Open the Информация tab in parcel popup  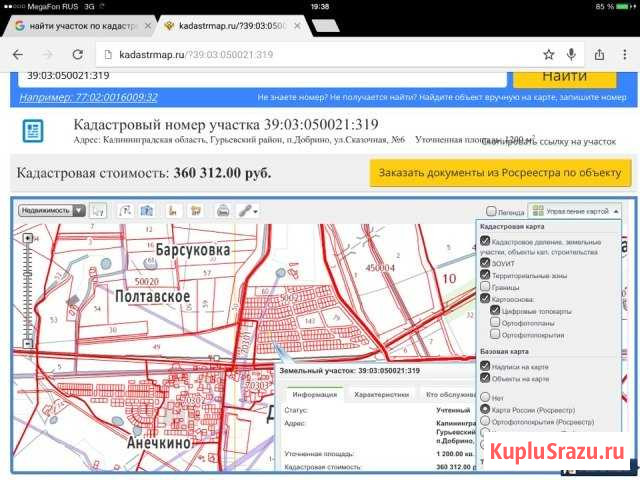pos(315,395)
